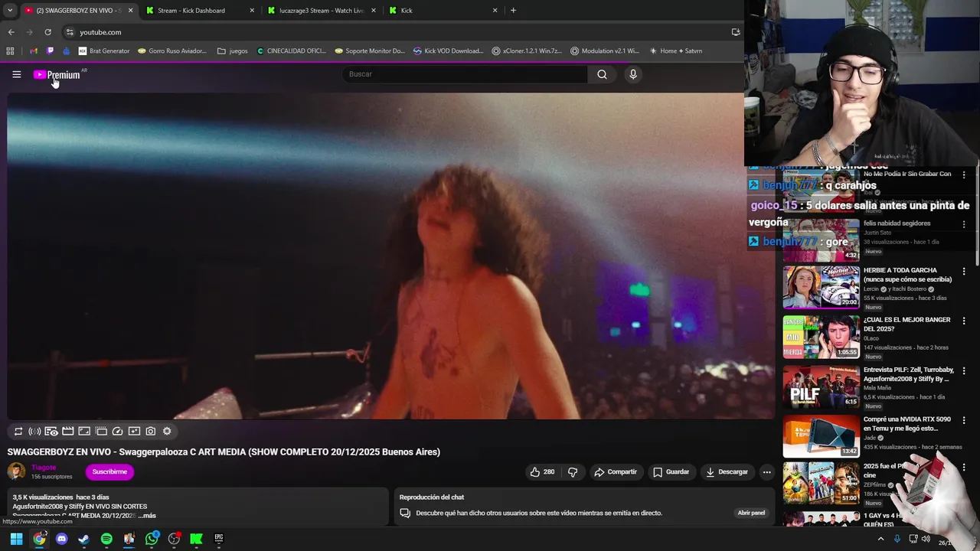The image size is (980, 551).
Task: Take a screenshot with the camera icon
Action: (151, 432)
